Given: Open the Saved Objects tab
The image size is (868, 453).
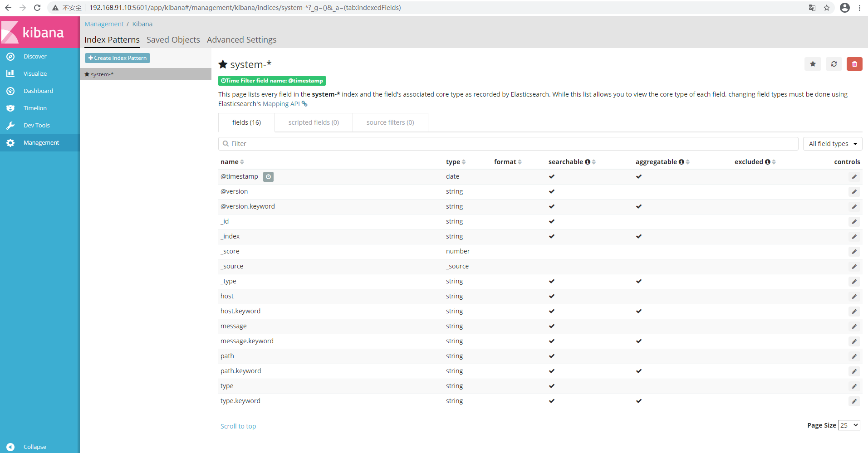Looking at the screenshot, I should click(x=173, y=40).
